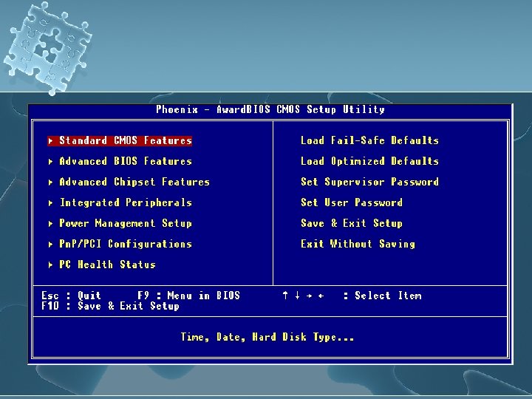Click the ': Select Item' hint text
The image size is (532, 399).
(x=383, y=296)
